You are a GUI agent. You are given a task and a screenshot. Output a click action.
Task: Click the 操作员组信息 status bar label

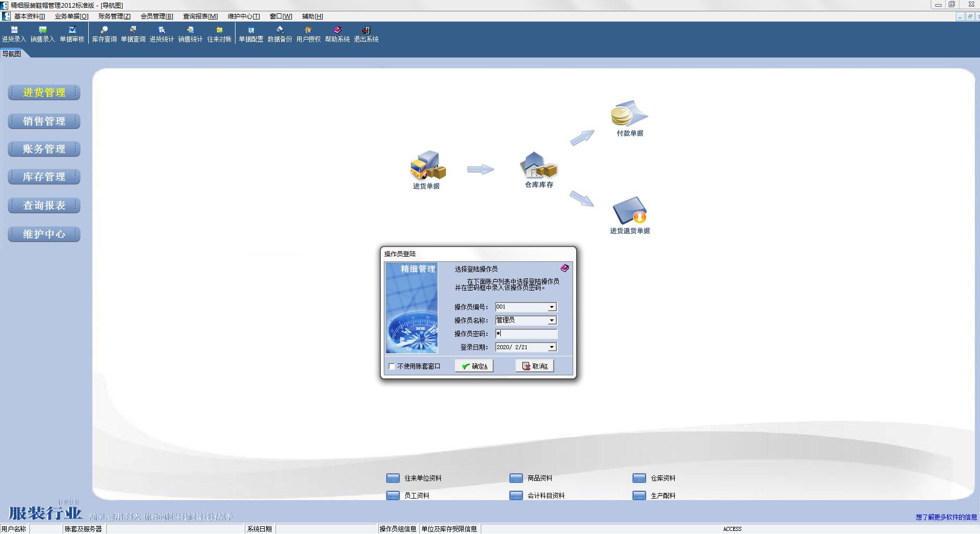pos(398,529)
